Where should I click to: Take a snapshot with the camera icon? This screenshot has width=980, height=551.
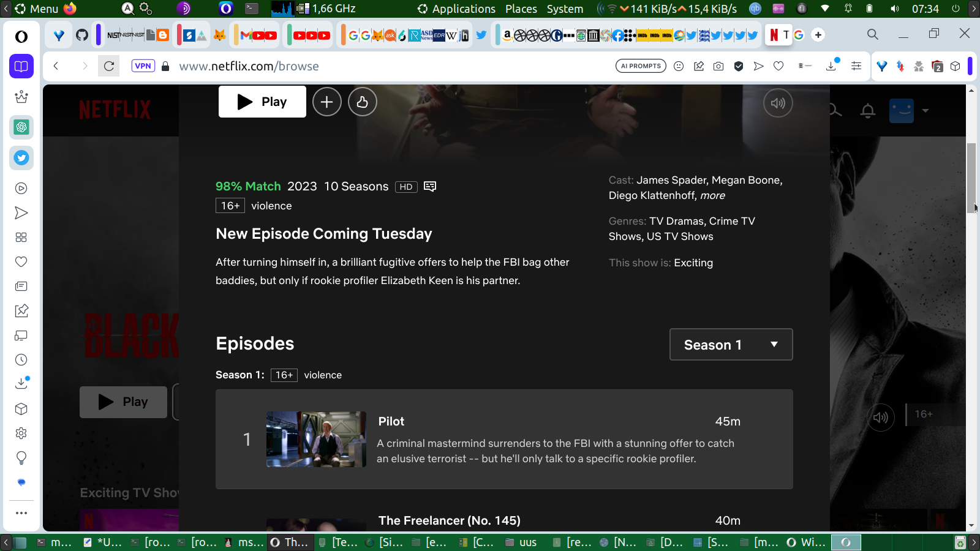pos(718,66)
